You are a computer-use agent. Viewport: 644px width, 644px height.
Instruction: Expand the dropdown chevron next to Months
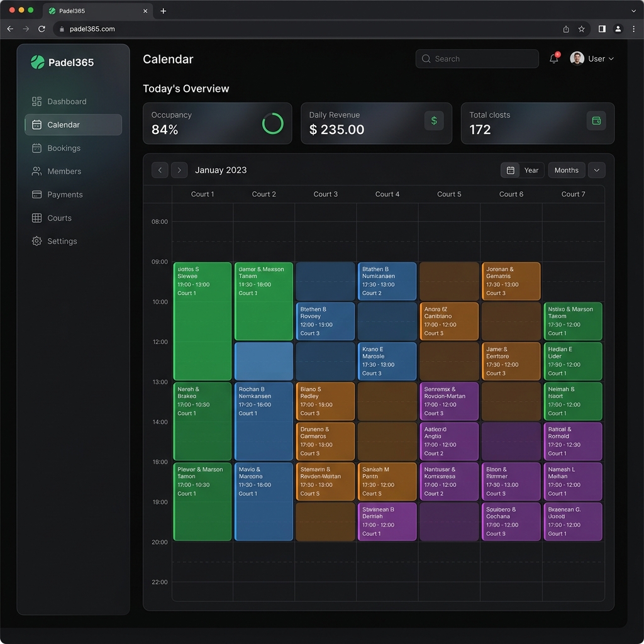[x=596, y=170]
